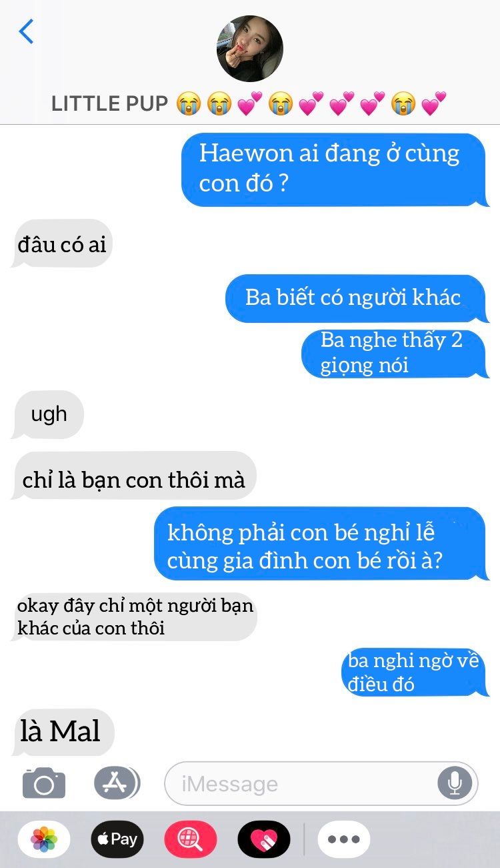Image resolution: width=500 pixels, height=868 pixels.
Task: Select the gray bubble 'đâu có ai'
Action: click(61, 244)
